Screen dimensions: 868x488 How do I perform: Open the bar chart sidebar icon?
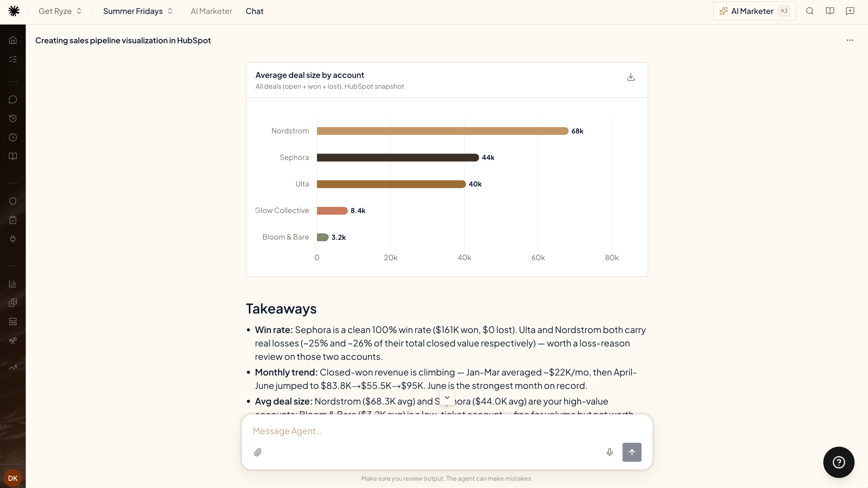tap(13, 284)
